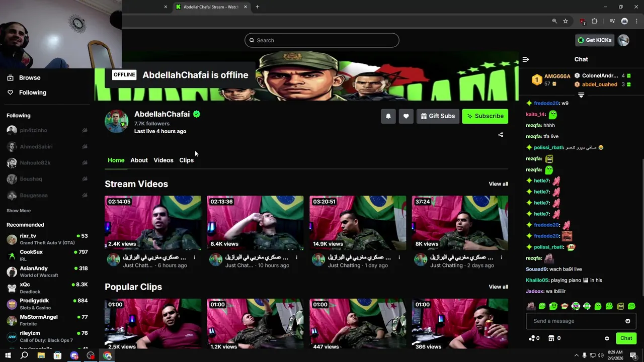Toggle notifications with the bell button
This screenshot has width=644, height=362.
(388, 116)
